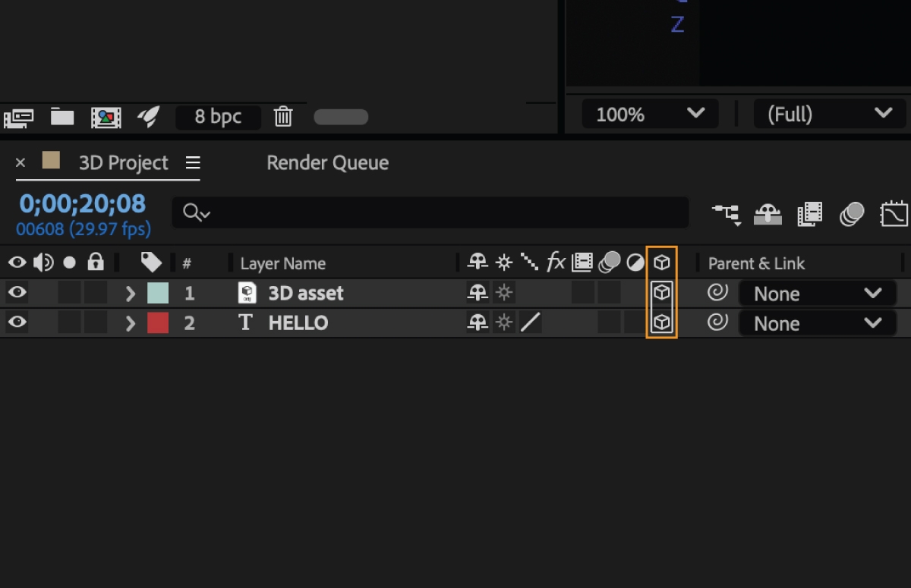Expand the 3D asset layer properties
Viewport: 911px width, 588px height.
click(131, 293)
